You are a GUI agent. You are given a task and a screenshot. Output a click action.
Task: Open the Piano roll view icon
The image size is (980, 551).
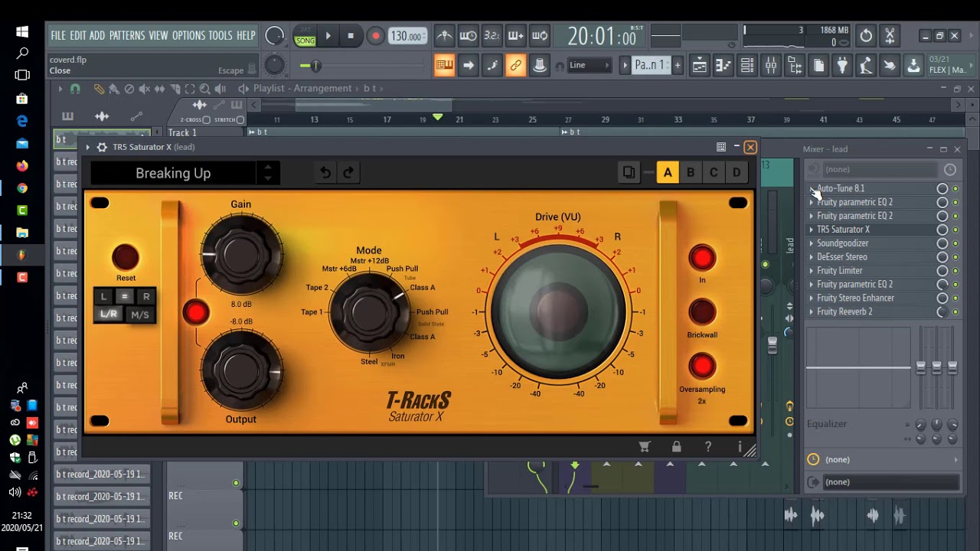point(723,66)
